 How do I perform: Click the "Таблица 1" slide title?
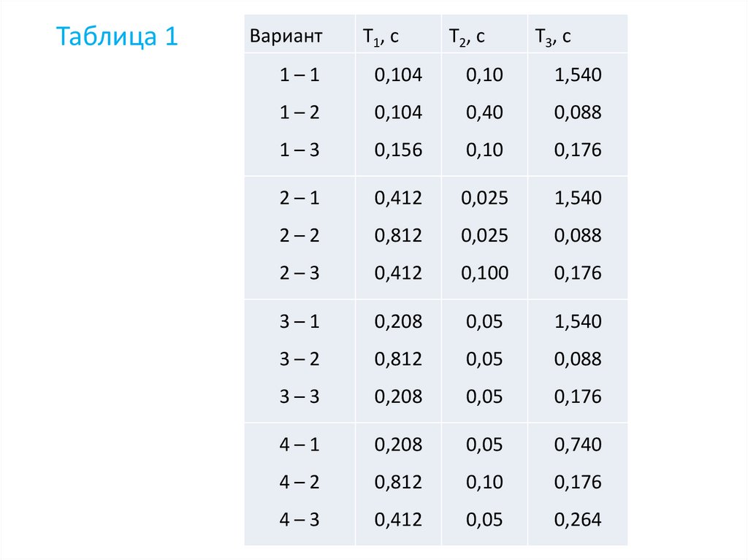pyautogui.click(x=118, y=37)
